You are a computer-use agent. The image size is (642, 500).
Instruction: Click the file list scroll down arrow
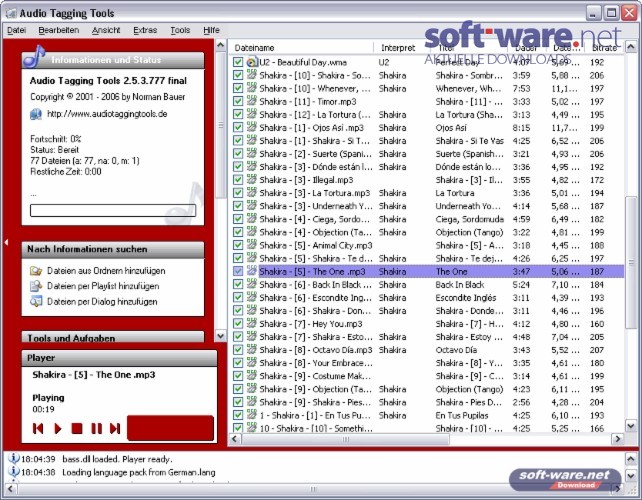tap(631, 426)
